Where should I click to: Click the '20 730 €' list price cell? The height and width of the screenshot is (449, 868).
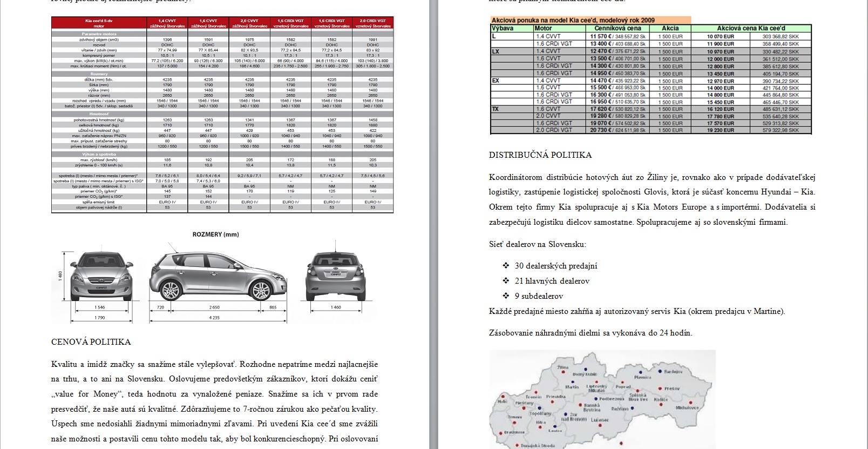coord(618,130)
